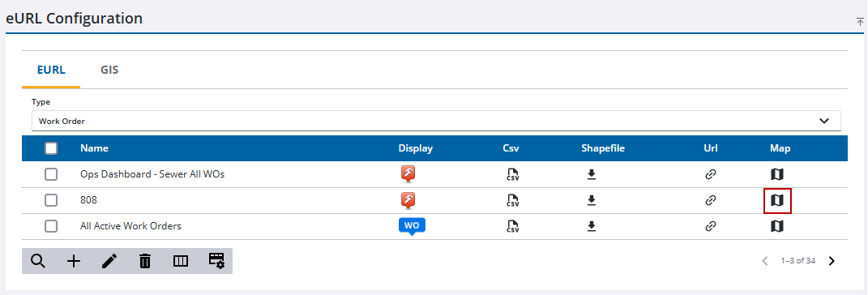Check the box for Ops Dashboard - Sewer All WOs
The image size is (868, 295).
[51, 174]
